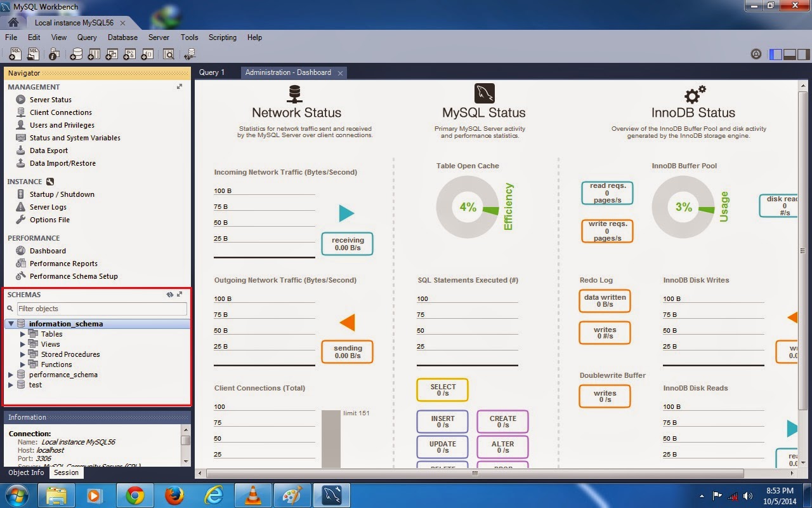Image resolution: width=812 pixels, height=508 pixels.
Task: Expand the performance_schema node
Action: (11, 375)
